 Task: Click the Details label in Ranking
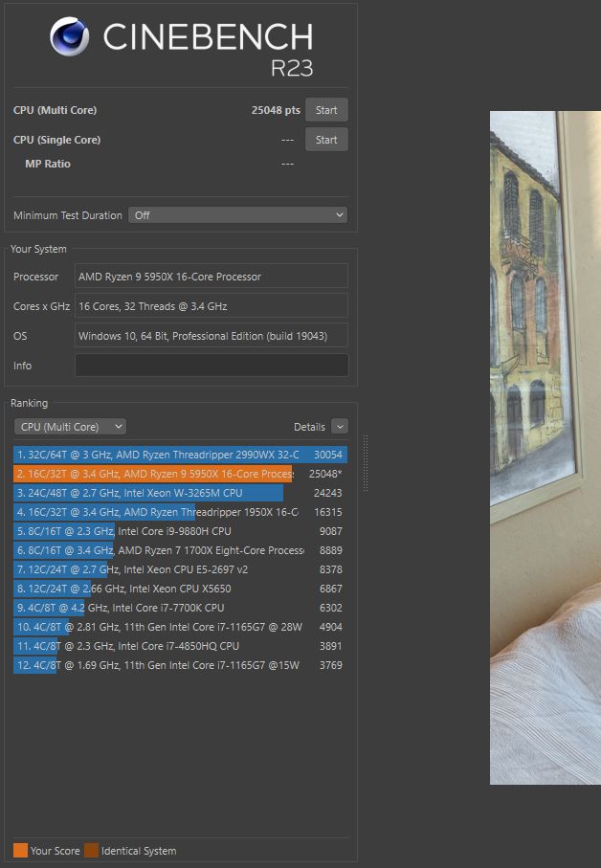[309, 427]
